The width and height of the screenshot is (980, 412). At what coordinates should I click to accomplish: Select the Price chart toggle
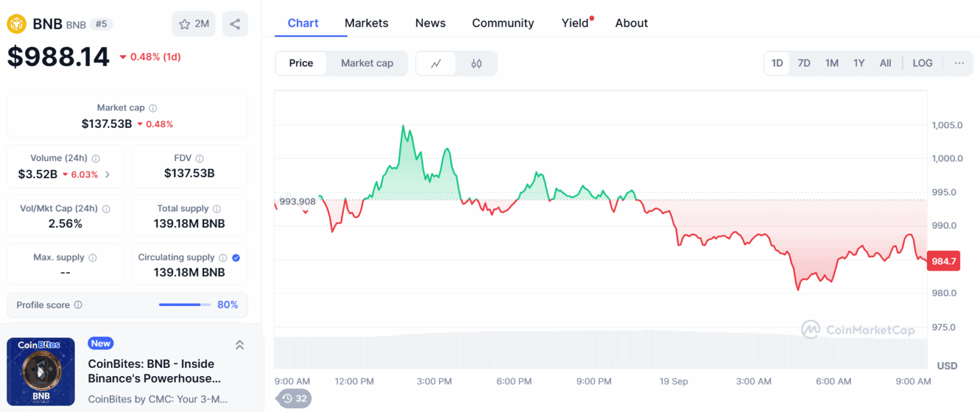click(301, 63)
